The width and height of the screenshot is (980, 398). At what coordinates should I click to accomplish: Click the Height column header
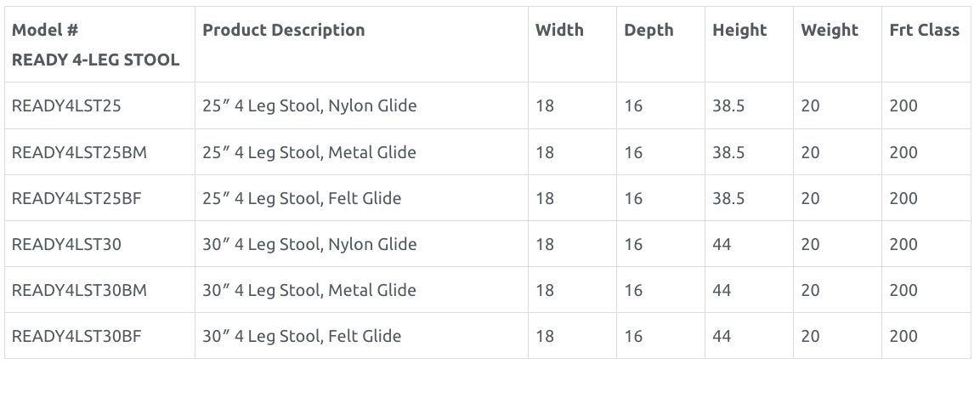pos(739,30)
